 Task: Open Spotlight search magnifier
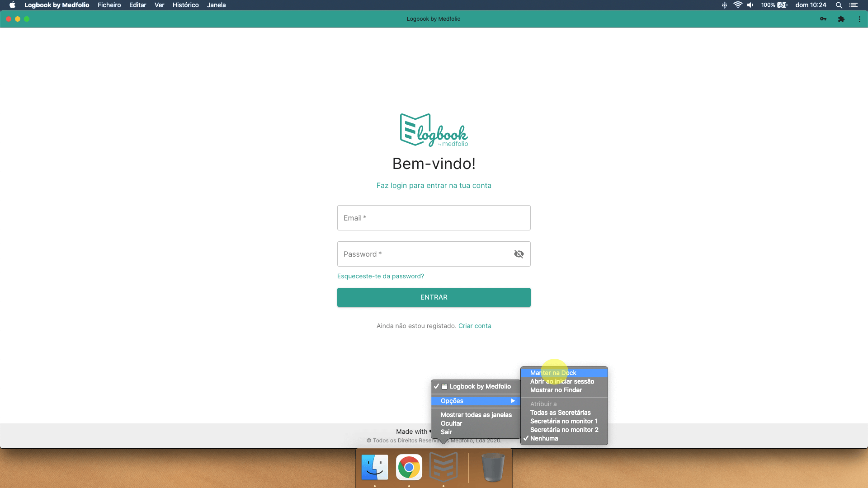pyautogui.click(x=839, y=5)
